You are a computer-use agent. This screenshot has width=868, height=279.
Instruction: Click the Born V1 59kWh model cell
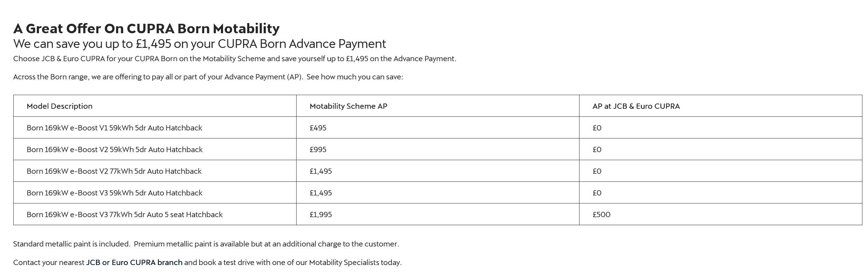click(x=114, y=128)
